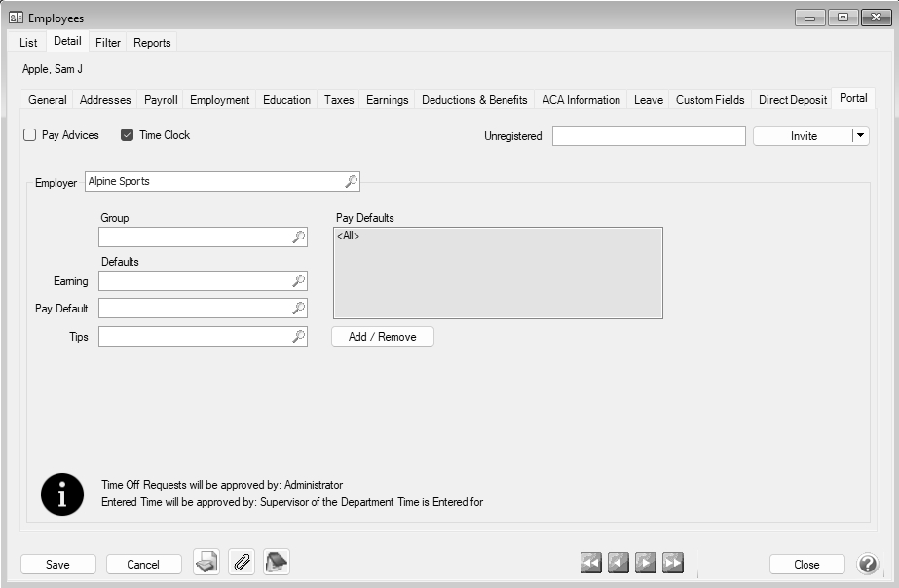
Task: Open the Tips default lookup
Action: point(299,337)
